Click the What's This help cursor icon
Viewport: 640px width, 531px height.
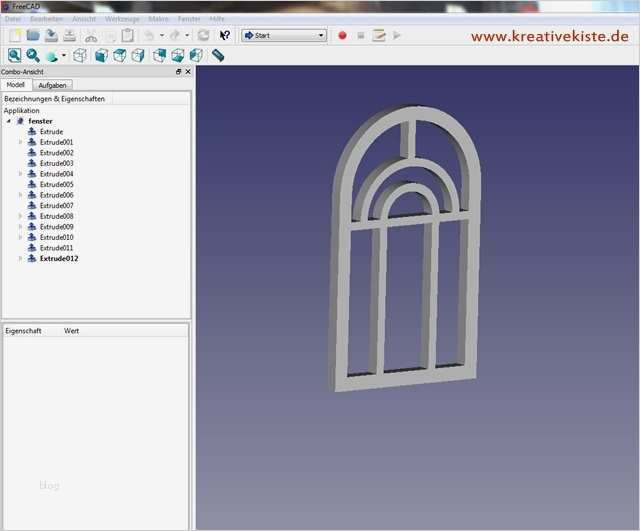pos(224,35)
